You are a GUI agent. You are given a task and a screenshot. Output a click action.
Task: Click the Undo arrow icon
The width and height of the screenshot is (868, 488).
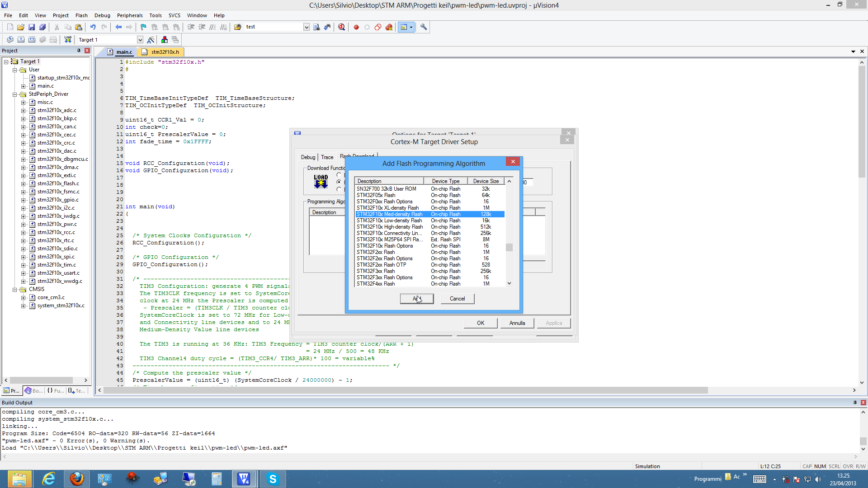93,27
